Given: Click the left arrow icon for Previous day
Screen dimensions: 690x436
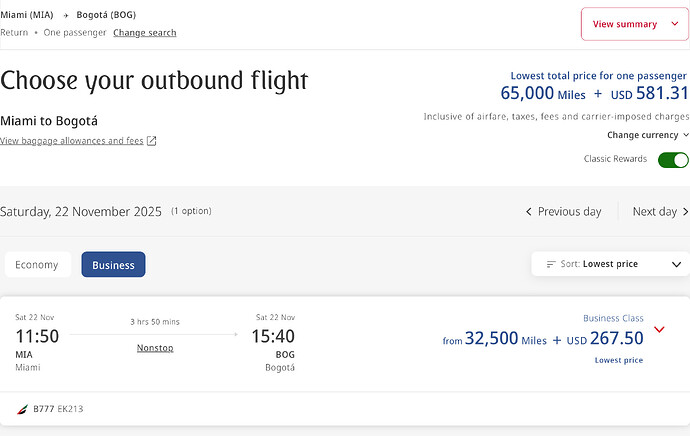Looking at the screenshot, I should click(x=529, y=212).
